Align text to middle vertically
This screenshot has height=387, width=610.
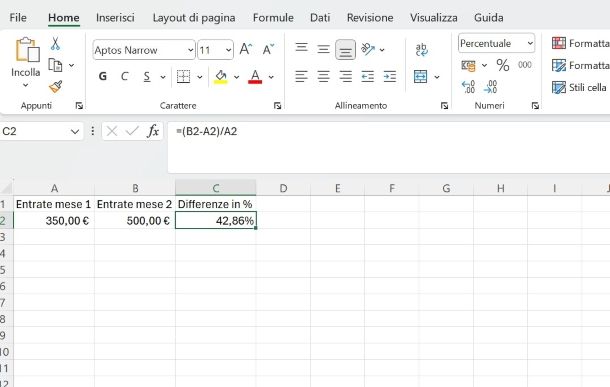click(323, 49)
